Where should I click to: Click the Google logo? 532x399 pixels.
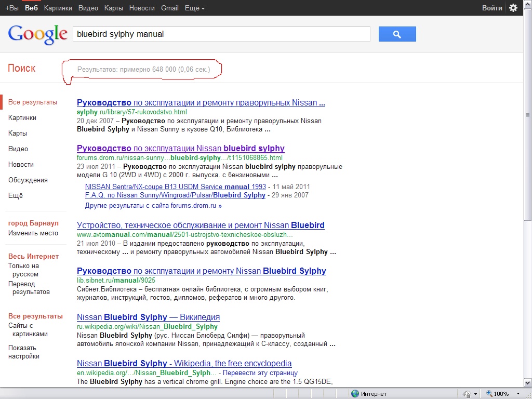coord(37,34)
